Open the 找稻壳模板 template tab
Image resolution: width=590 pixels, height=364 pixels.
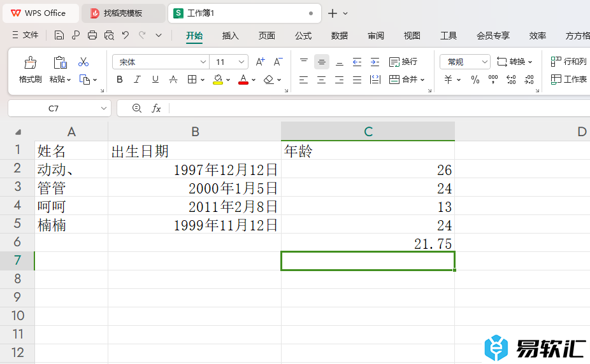(x=123, y=13)
